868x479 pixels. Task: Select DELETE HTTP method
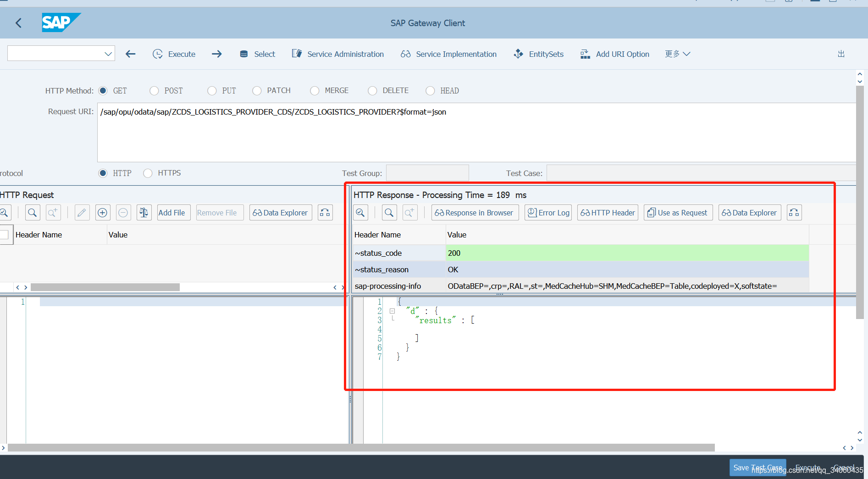click(x=372, y=91)
